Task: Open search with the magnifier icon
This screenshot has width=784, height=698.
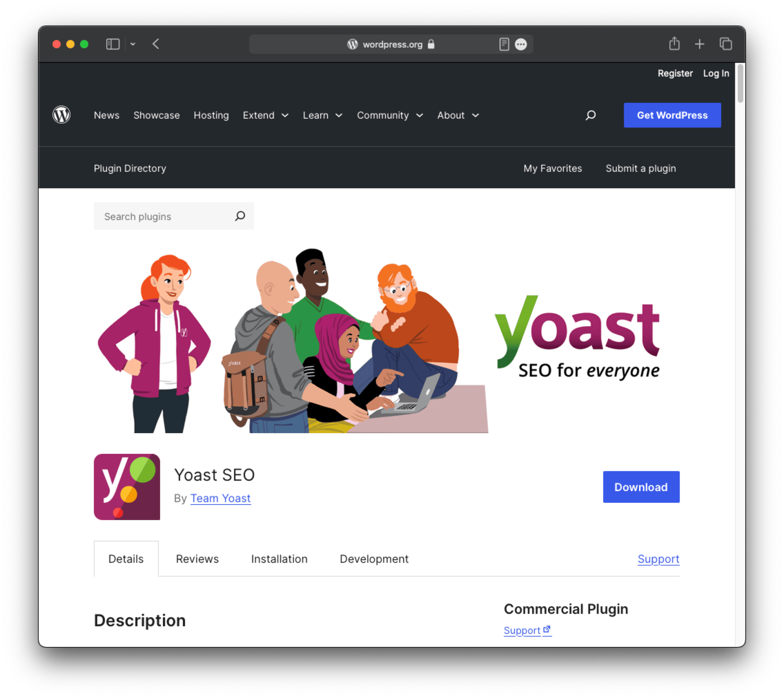Action: pos(591,115)
